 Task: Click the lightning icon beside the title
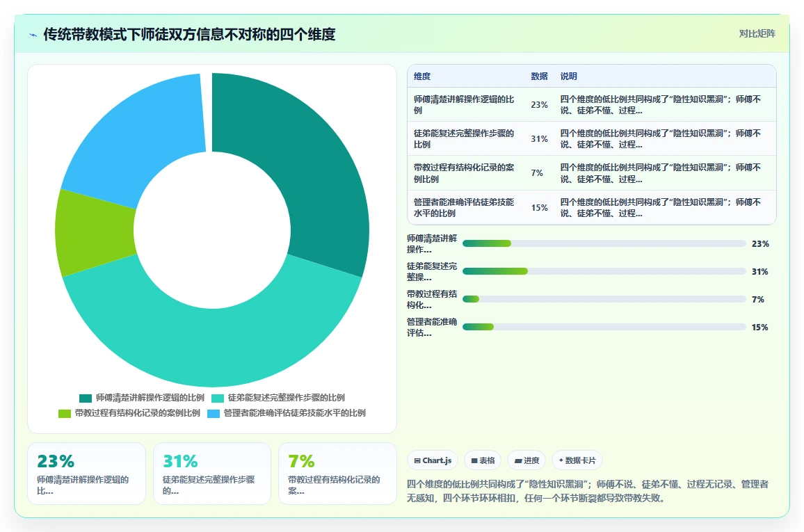coord(33,35)
